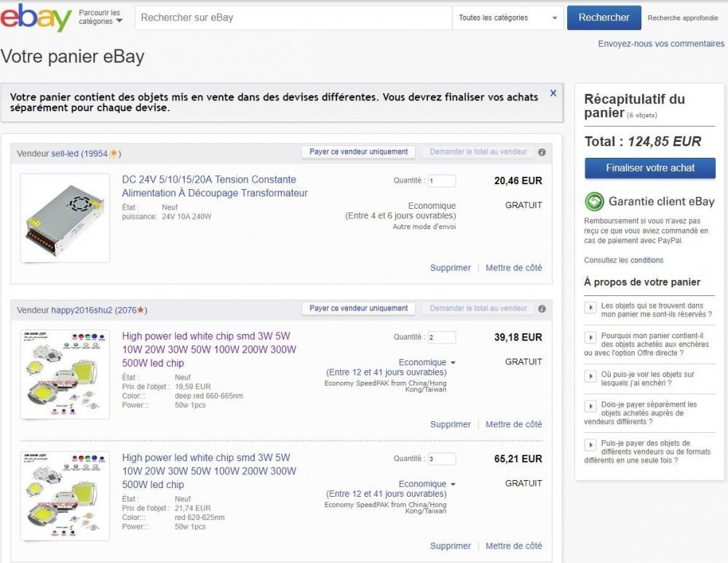Image resolution: width=728 pixels, height=563 pixels.
Task: Open Envoyez-nous vos commentaires link
Action: (661, 44)
